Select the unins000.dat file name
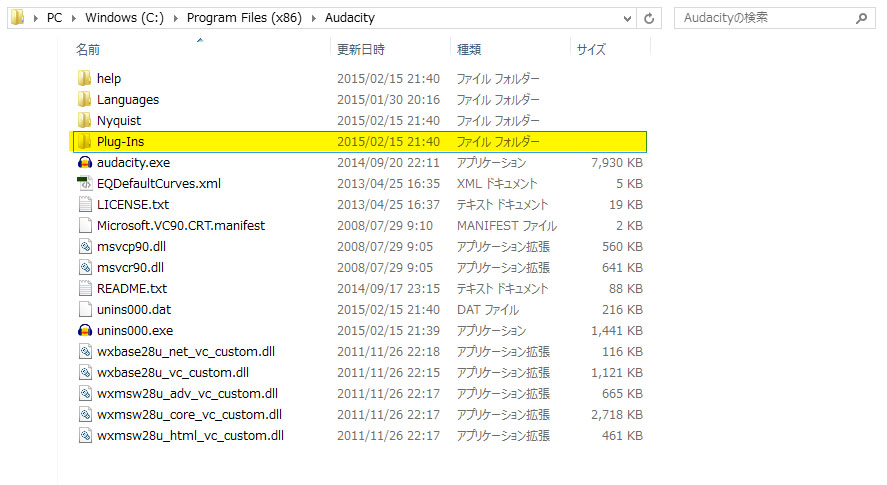887x485 pixels. coord(134,310)
